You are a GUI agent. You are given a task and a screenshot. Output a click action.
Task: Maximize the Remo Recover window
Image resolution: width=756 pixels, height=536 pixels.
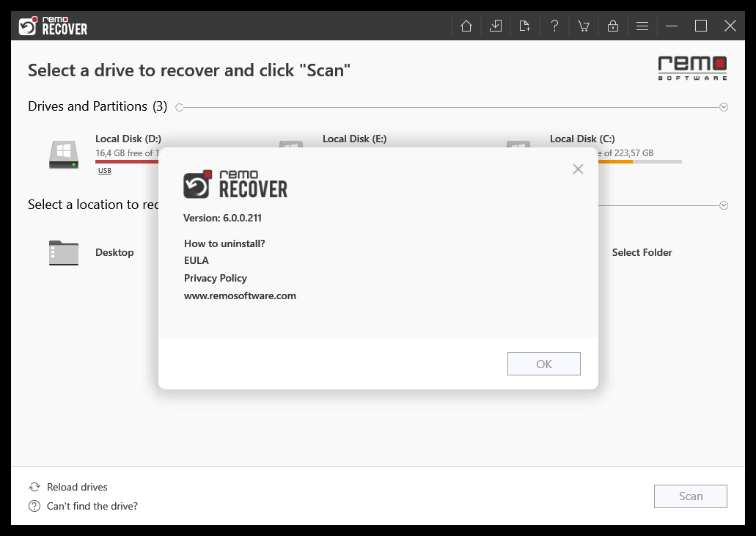point(701,26)
